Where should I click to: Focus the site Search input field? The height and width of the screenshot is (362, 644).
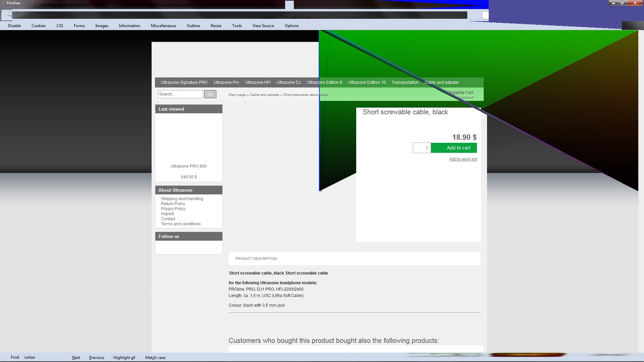180,94
